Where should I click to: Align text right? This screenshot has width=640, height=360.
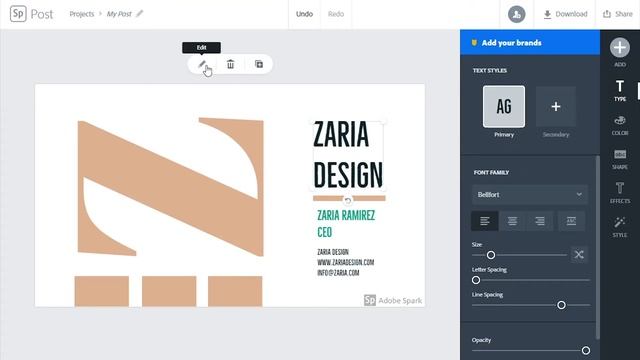(540, 221)
